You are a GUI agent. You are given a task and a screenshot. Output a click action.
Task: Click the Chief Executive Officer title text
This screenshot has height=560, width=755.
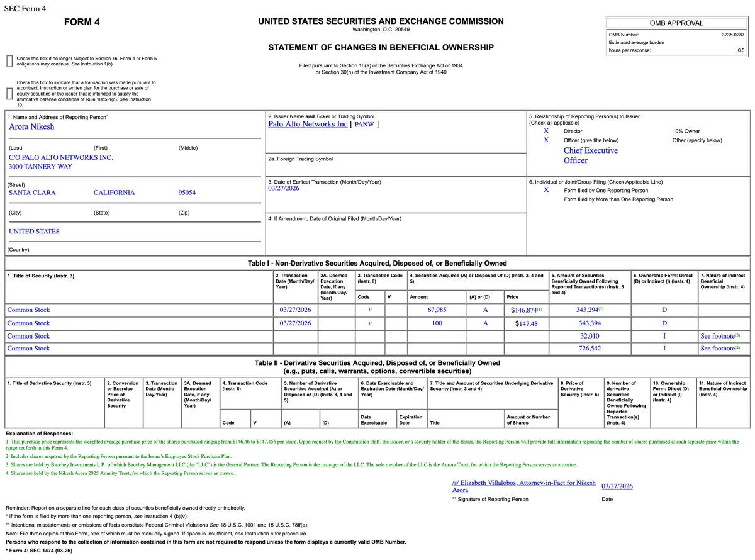click(x=590, y=155)
